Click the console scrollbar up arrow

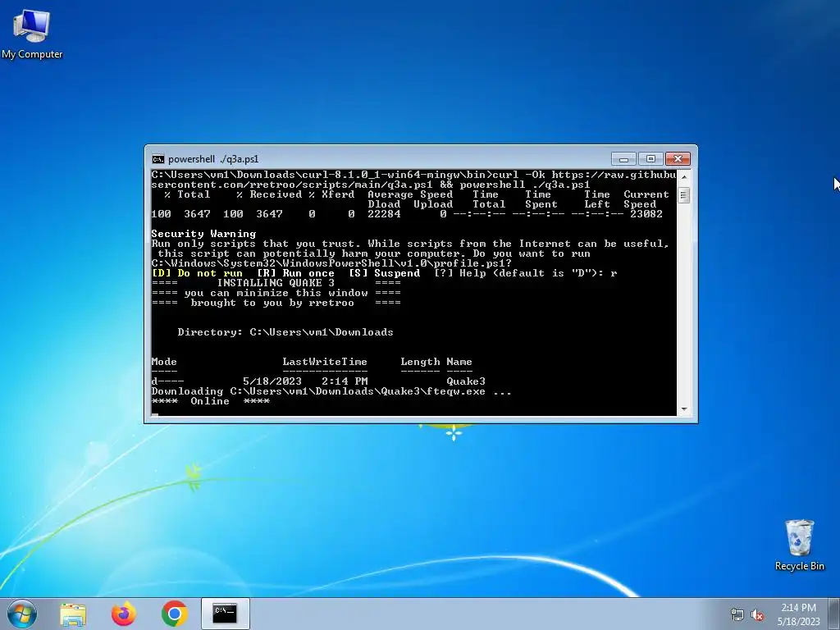coord(683,176)
